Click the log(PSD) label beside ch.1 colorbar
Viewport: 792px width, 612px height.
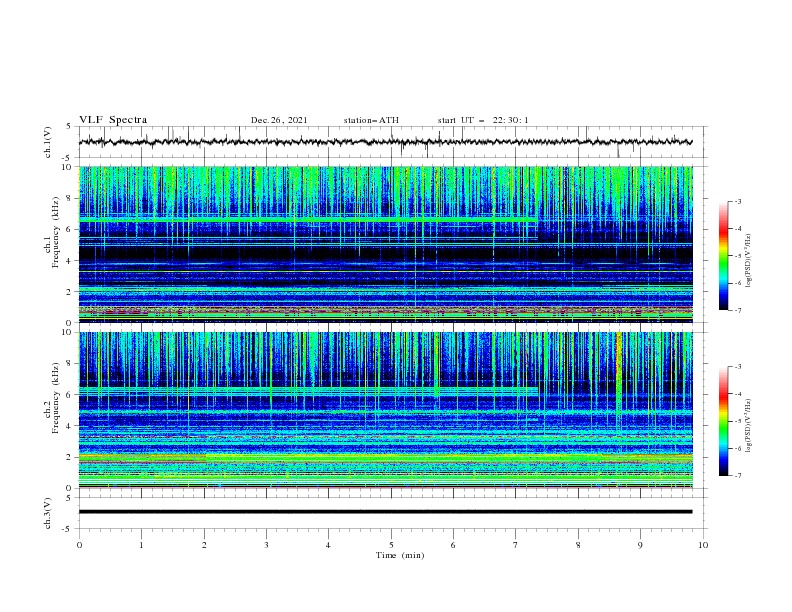750,261
